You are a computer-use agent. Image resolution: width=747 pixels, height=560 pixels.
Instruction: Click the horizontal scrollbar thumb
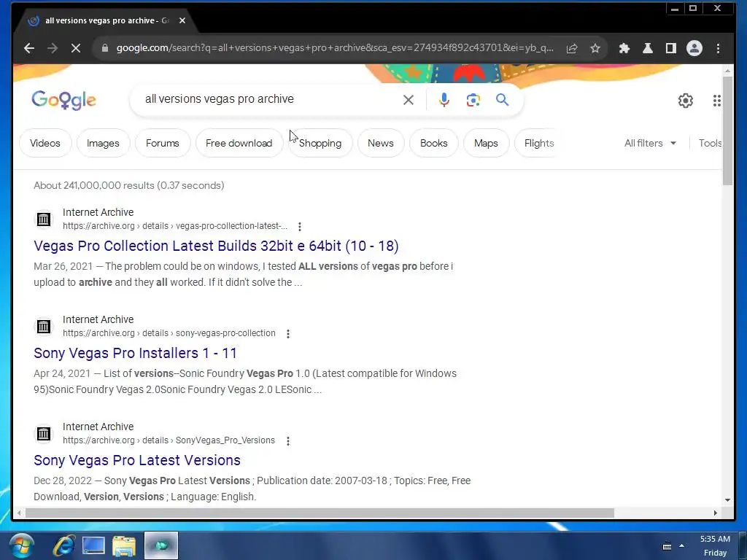(x=320, y=513)
